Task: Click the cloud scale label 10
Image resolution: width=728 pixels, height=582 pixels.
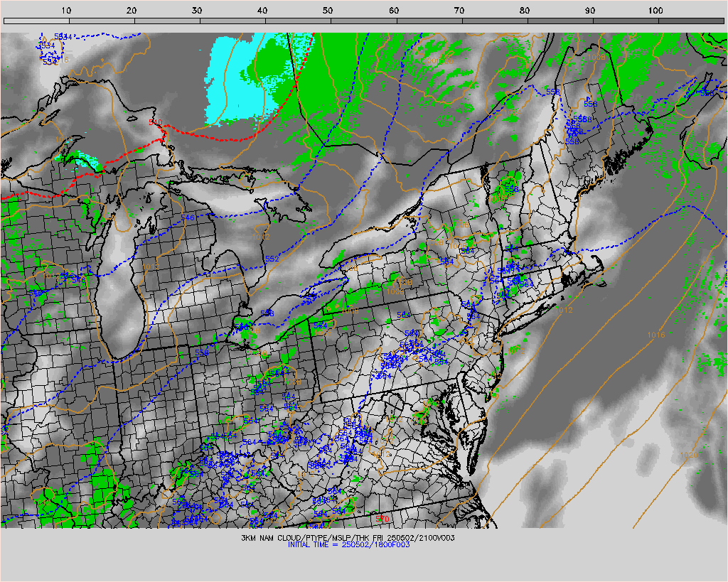Action: click(x=66, y=10)
